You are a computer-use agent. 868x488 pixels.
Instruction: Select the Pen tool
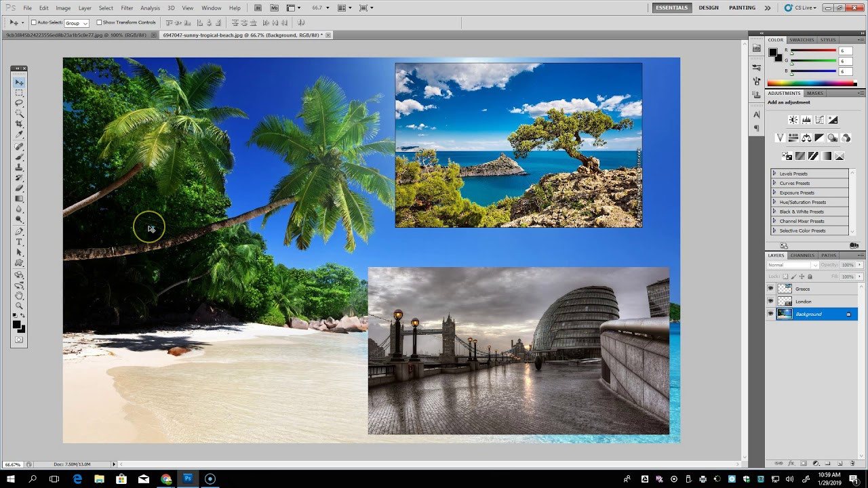[19, 230]
